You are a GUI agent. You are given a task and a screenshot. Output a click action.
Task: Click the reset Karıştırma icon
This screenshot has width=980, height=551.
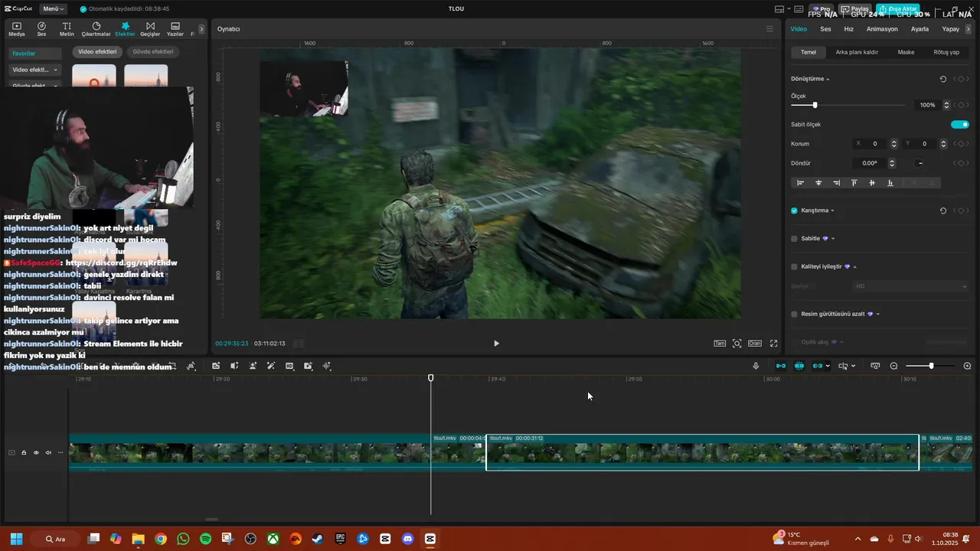[x=942, y=210]
